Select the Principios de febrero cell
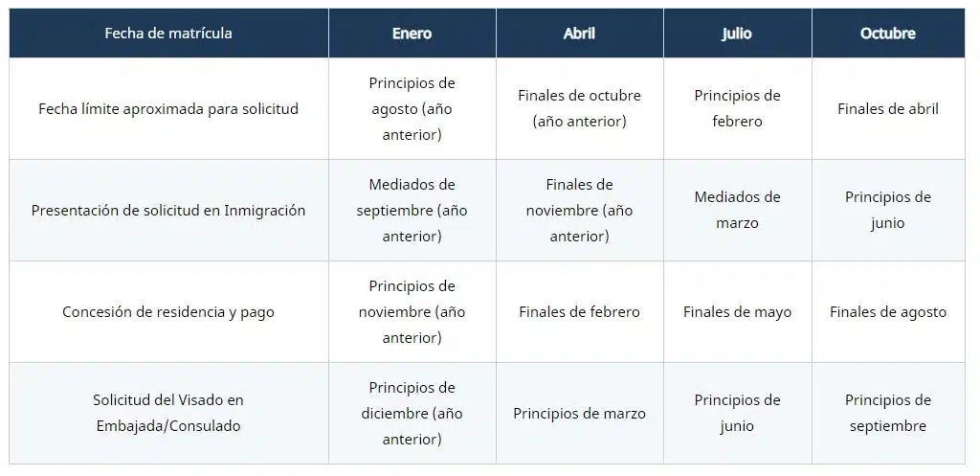 coord(738,109)
